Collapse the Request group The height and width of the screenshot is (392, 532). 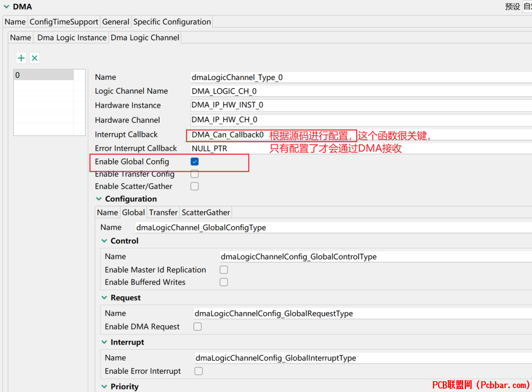(x=104, y=298)
